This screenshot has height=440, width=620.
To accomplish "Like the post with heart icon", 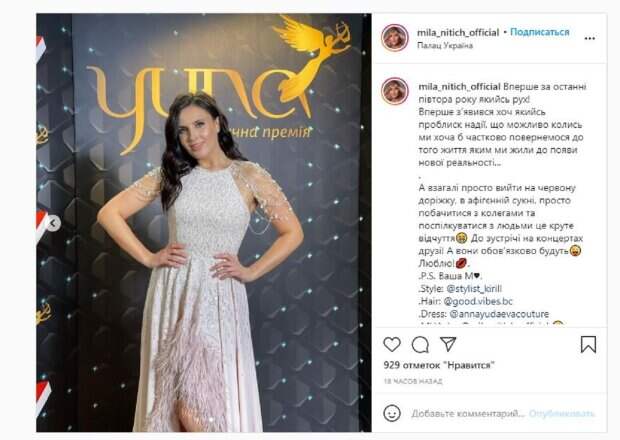I will tap(392, 344).
